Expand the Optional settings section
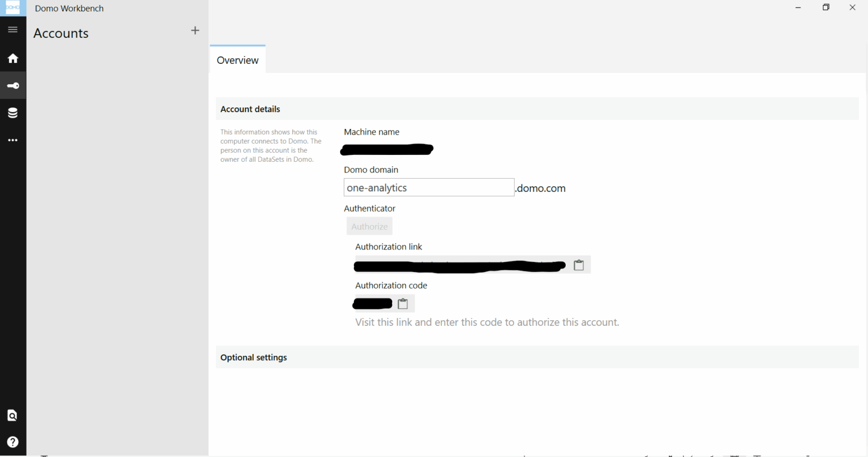Viewport: 868px width, 457px height. coord(253,357)
